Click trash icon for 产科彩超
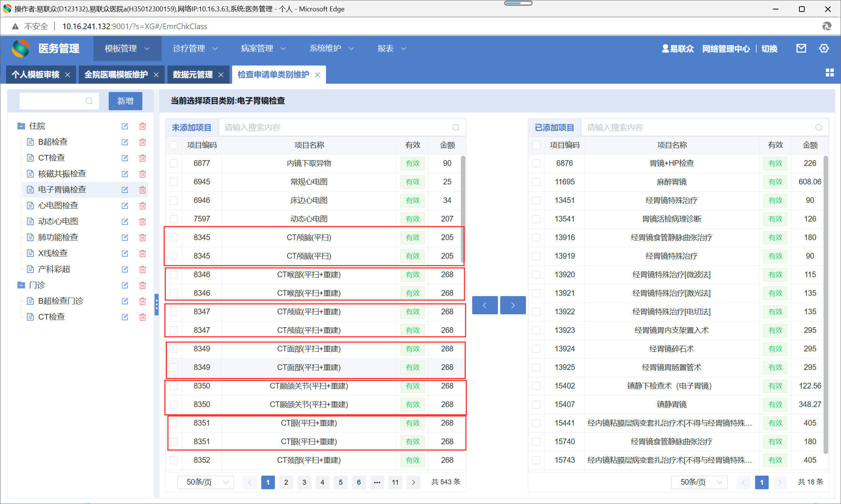Viewport: 841px width, 504px height. click(142, 269)
